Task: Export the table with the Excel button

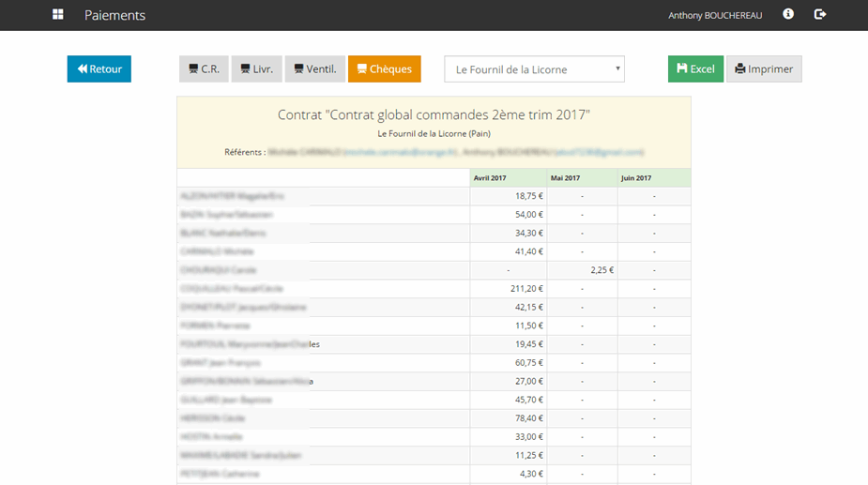Action: 695,69
